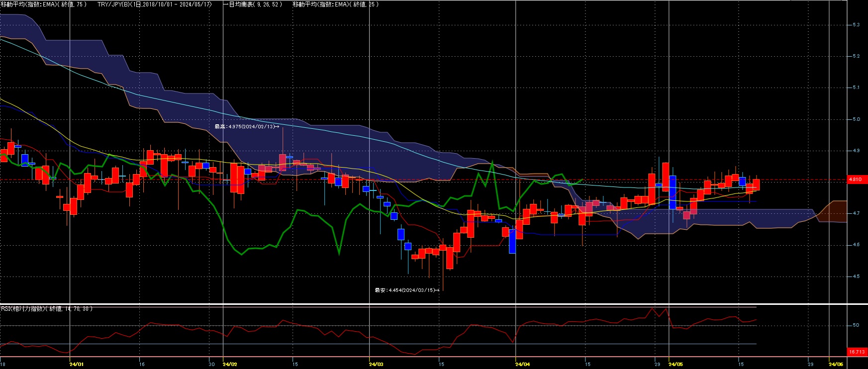868x369 pixels.
Task: Click the 50 level label on RSI axis
Action: tap(856, 325)
